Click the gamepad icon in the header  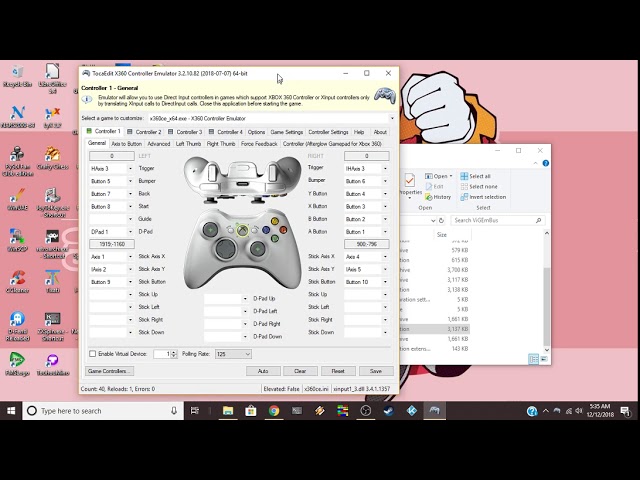point(384,96)
